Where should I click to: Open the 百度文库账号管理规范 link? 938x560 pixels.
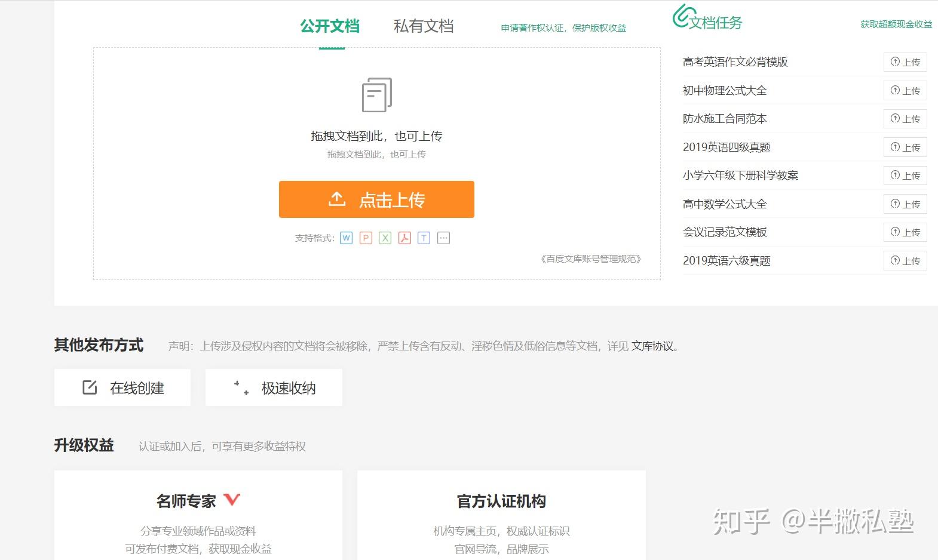(591, 259)
